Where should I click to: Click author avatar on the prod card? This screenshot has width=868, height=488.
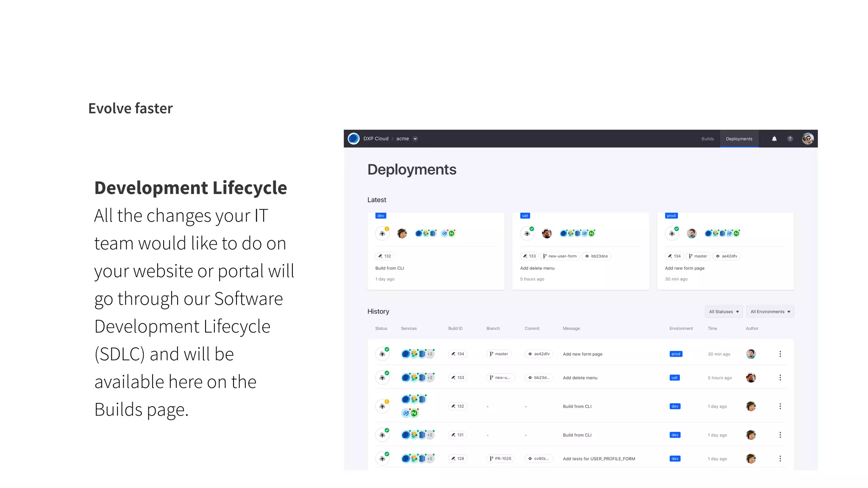pos(692,233)
